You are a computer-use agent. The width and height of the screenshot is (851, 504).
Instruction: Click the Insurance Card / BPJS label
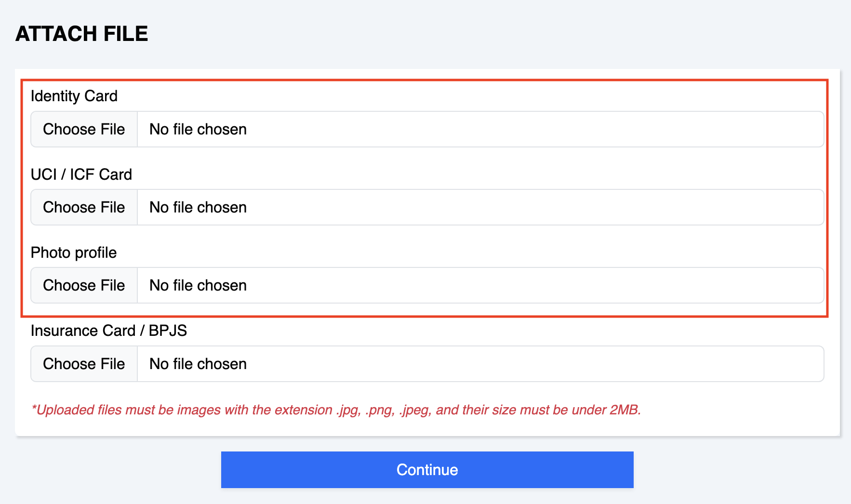point(109,331)
